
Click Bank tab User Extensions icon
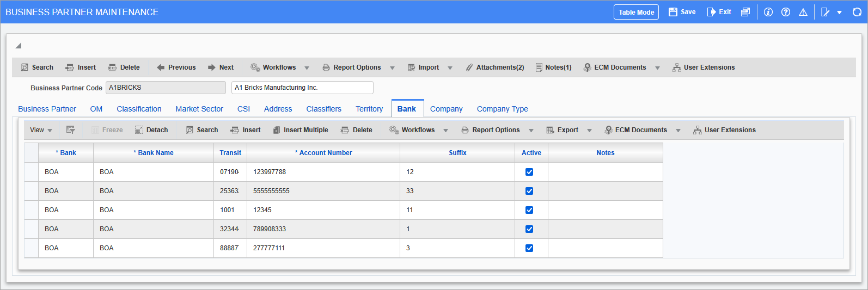tap(698, 130)
